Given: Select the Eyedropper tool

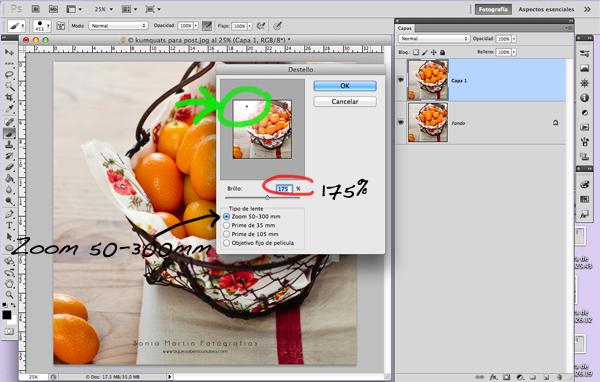Looking at the screenshot, I should [9, 109].
